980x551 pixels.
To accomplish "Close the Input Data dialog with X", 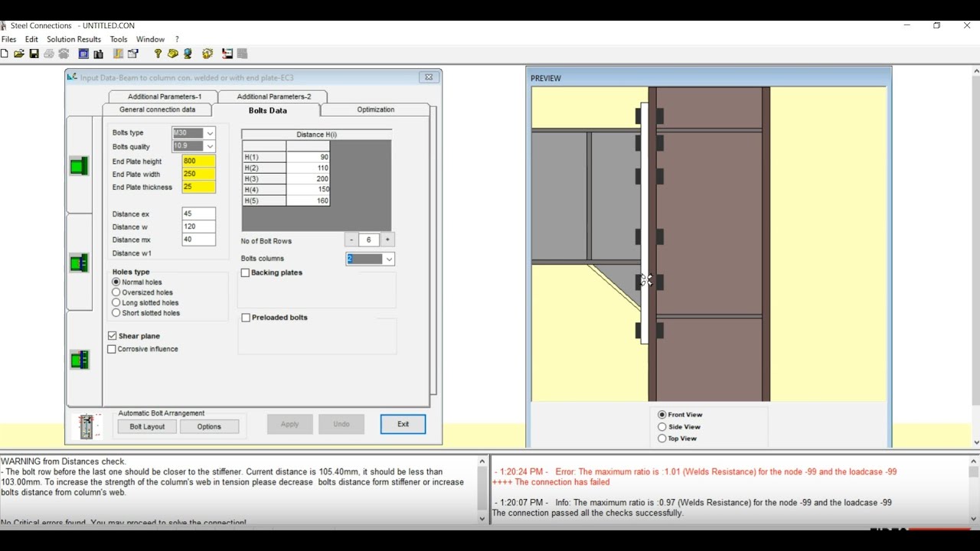I will click(x=429, y=77).
